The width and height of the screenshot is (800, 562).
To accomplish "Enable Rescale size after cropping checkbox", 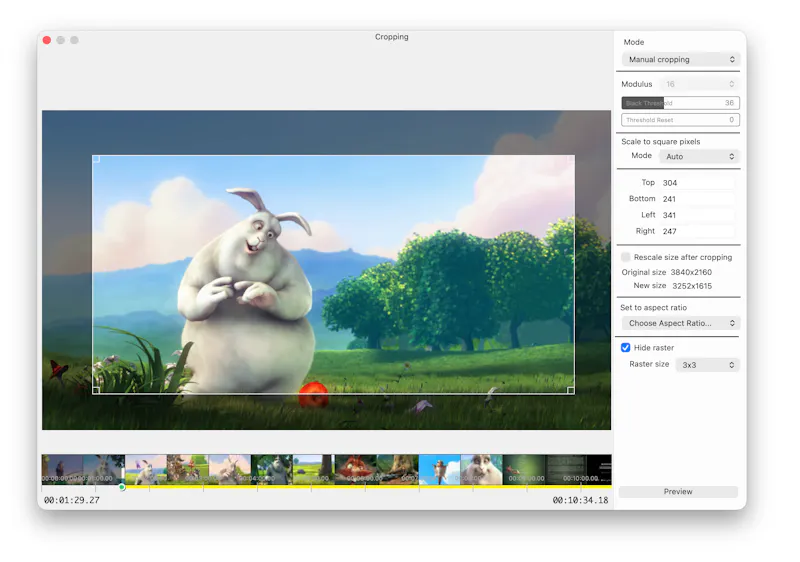I will (626, 257).
